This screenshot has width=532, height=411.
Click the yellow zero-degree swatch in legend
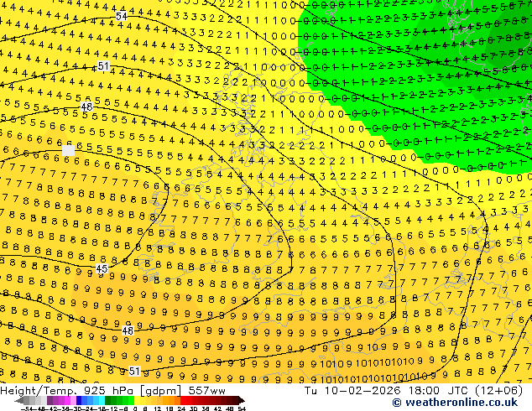(x=137, y=400)
